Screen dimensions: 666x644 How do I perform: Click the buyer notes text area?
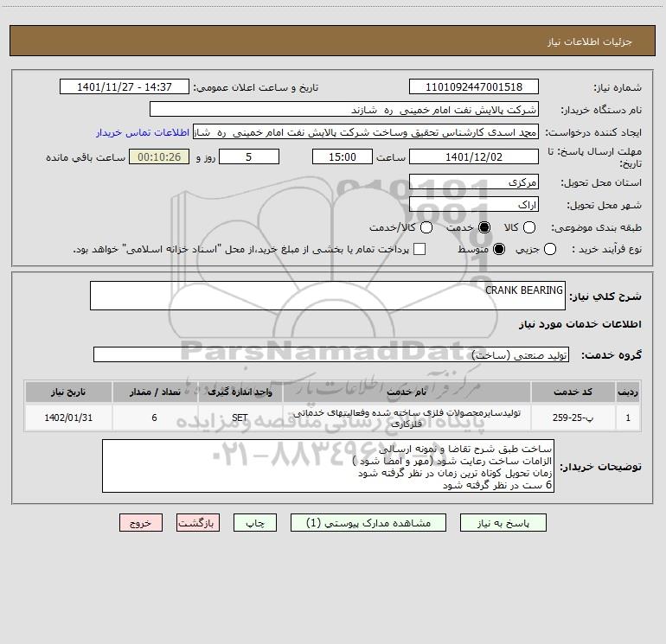click(328, 466)
